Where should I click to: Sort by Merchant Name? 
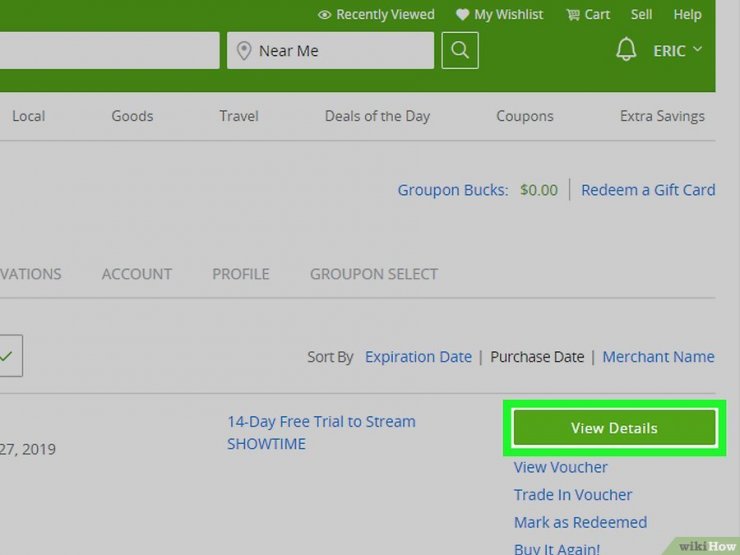(658, 357)
